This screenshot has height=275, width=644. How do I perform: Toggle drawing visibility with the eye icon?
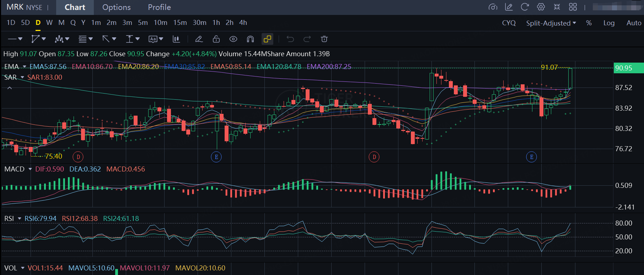click(233, 39)
